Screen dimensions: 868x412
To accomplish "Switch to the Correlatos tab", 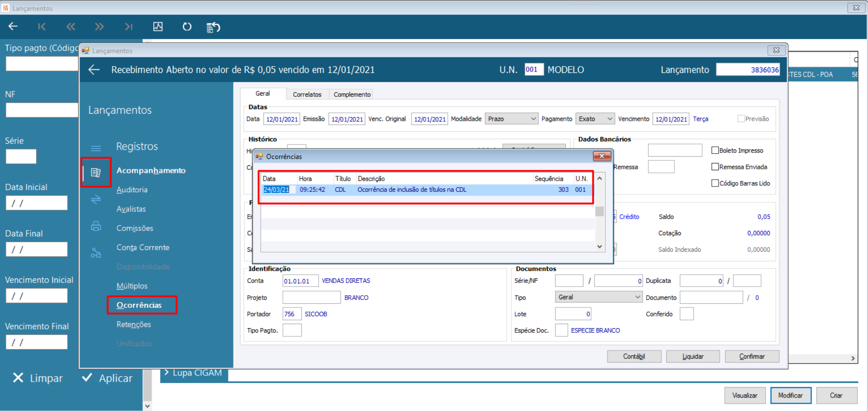I will click(x=307, y=94).
